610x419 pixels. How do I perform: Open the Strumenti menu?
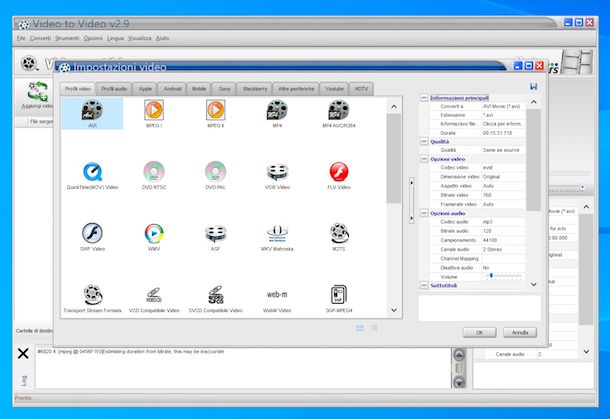coord(67,38)
